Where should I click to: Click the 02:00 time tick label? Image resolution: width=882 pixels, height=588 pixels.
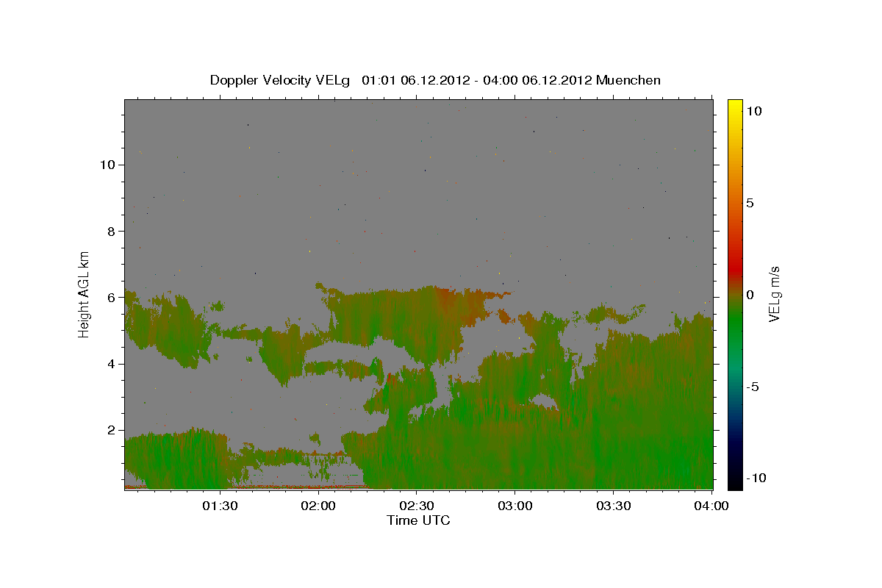click(x=319, y=506)
